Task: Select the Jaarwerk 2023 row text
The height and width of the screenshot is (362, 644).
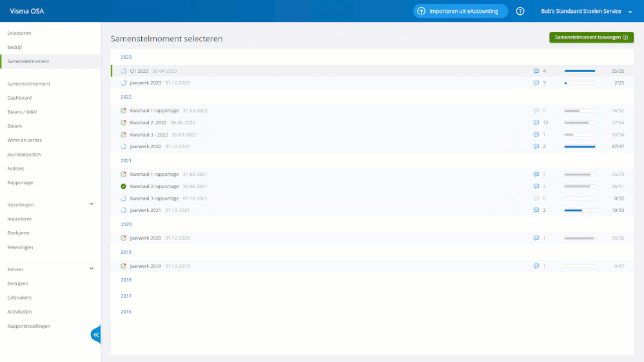Action: point(146,83)
